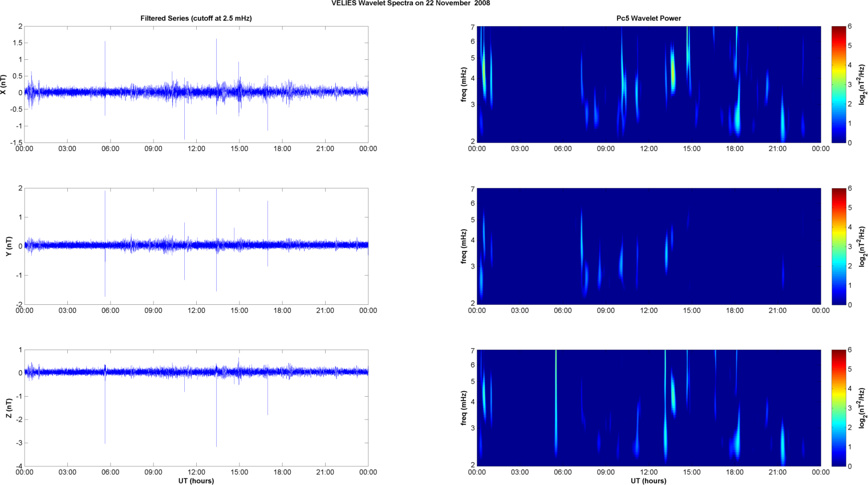Click the '7' frequency tick on top spectrogram
The height and width of the screenshot is (485, 868).
tap(473, 27)
